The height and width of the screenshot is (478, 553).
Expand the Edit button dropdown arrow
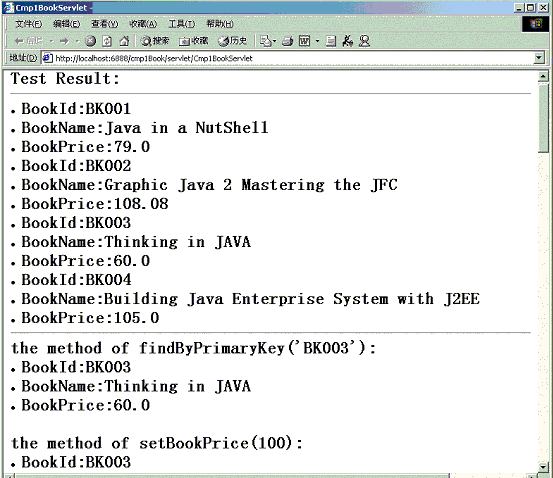coord(317,41)
